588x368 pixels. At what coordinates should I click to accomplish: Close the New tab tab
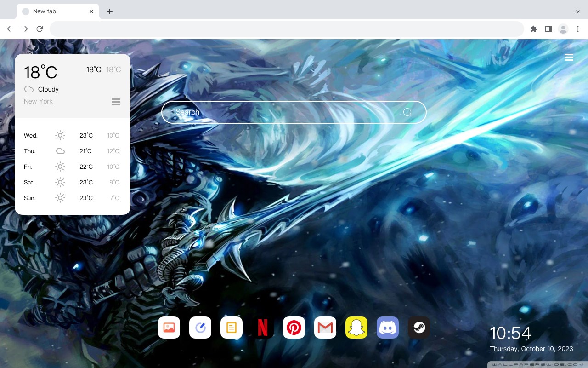click(x=91, y=11)
